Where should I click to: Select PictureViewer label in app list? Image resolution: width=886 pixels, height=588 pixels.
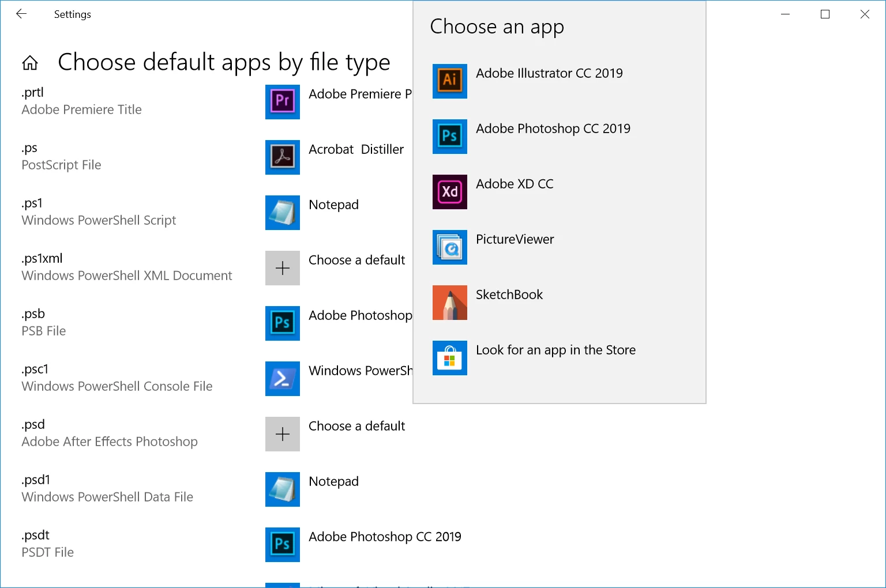515,239
